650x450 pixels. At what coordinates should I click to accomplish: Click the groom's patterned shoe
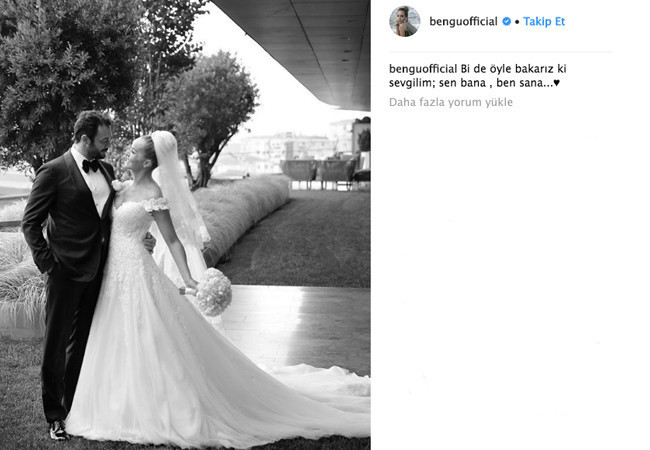click(x=58, y=431)
